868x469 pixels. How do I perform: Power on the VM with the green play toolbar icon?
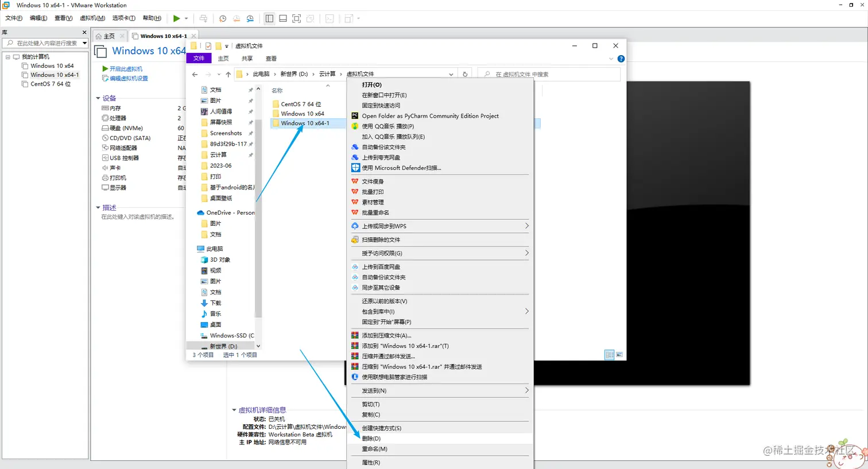pos(177,18)
